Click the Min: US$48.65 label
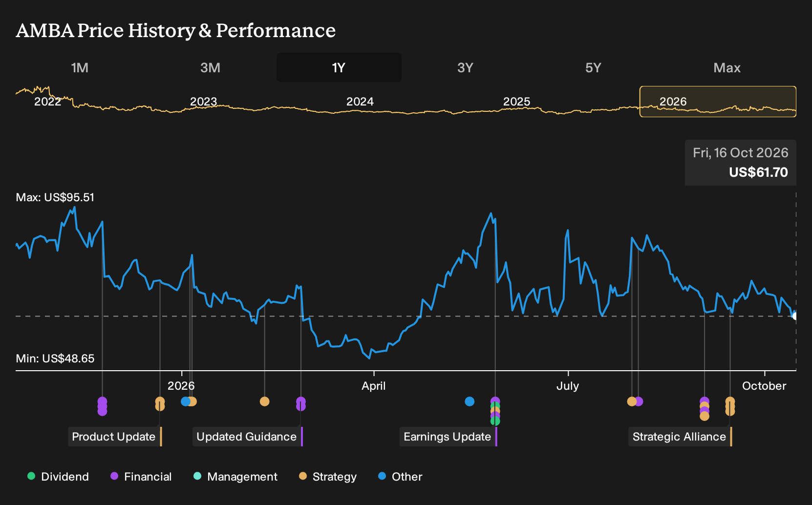The height and width of the screenshot is (505, 812). [55, 358]
